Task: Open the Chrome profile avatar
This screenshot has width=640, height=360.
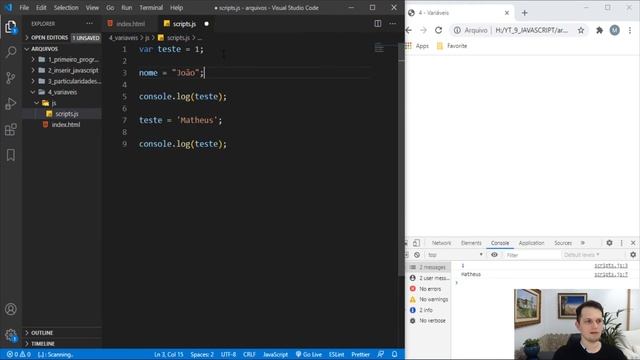Action: click(x=614, y=30)
